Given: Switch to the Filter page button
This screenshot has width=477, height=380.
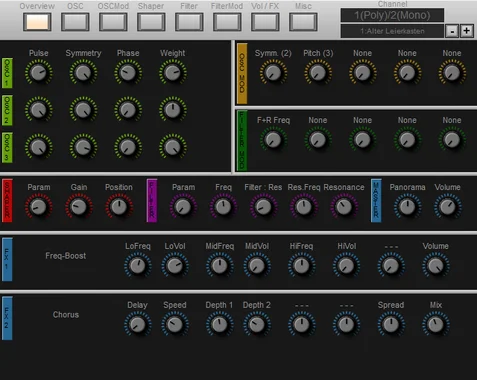Looking at the screenshot, I should [x=189, y=22].
